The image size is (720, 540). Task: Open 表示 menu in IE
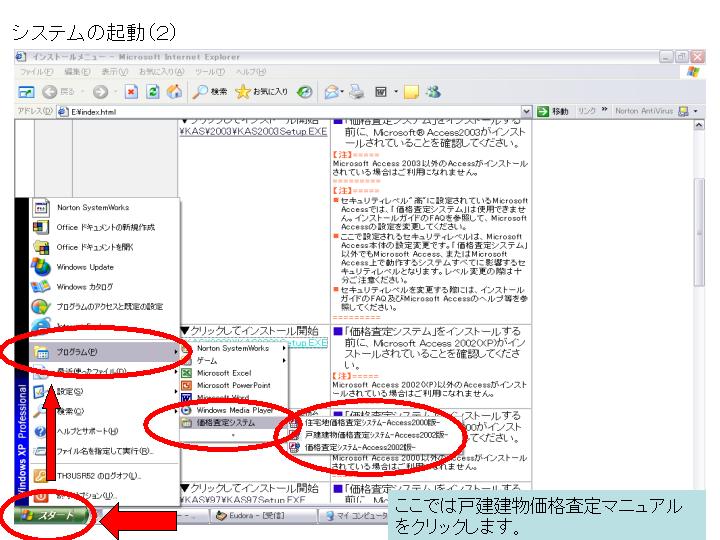(x=114, y=72)
